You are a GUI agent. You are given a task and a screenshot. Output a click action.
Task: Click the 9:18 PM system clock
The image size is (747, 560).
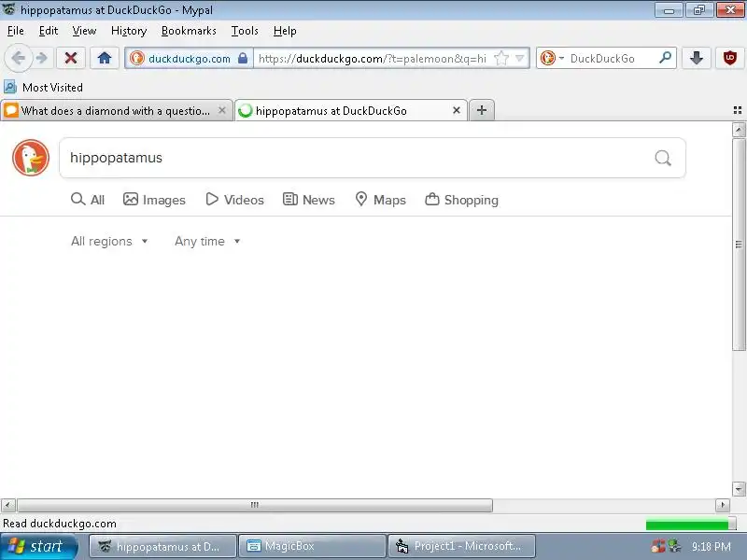pyautogui.click(x=712, y=546)
